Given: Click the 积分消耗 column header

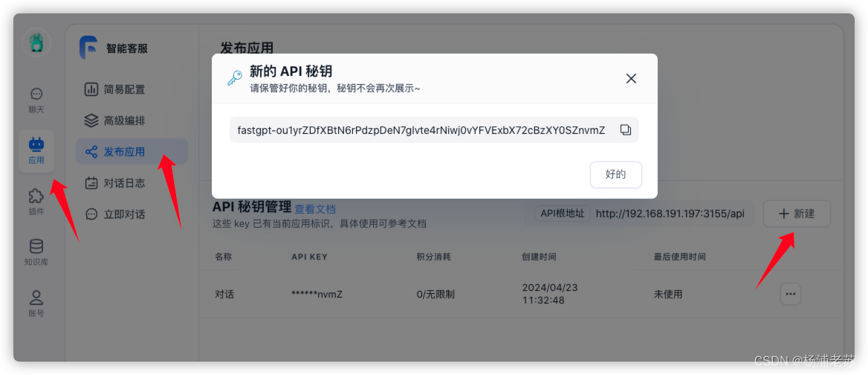Looking at the screenshot, I should pyautogui.click(x=433, y=257).
